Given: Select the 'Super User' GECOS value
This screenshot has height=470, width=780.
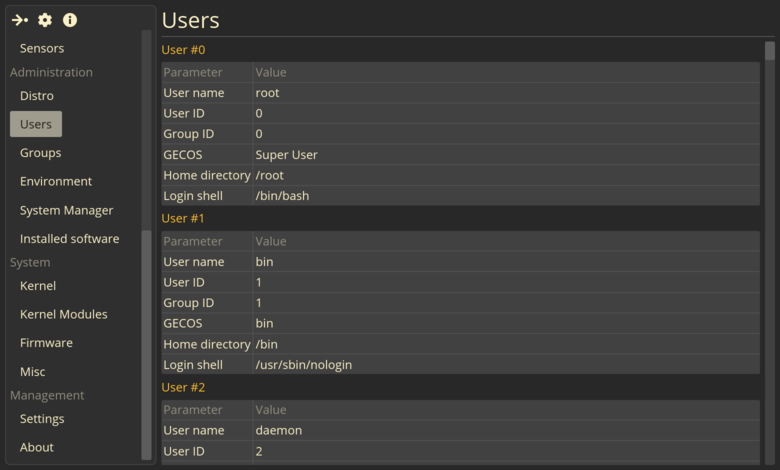Looking at the screenshot, I should tap(286, 155).
